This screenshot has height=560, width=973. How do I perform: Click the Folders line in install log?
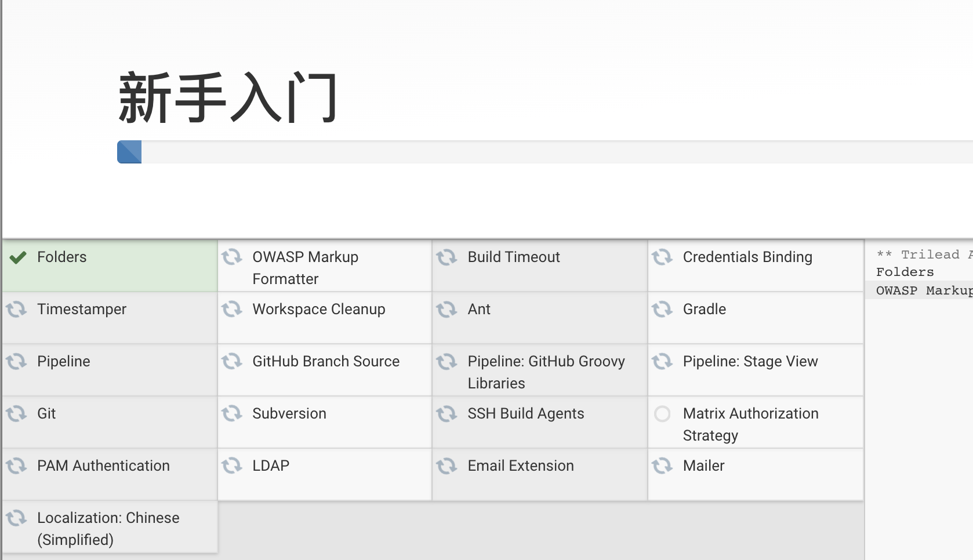pyautogui.click(x=905, y=272)
